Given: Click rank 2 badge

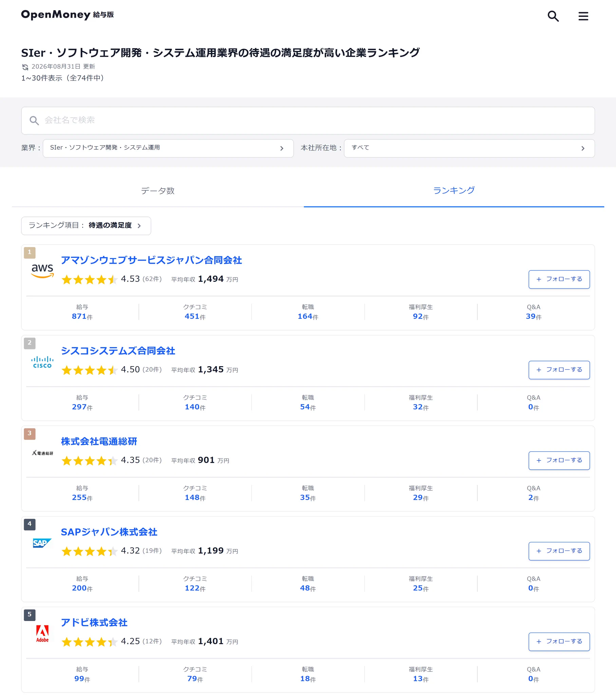Looking at the screenshot, I should [30, 343].
